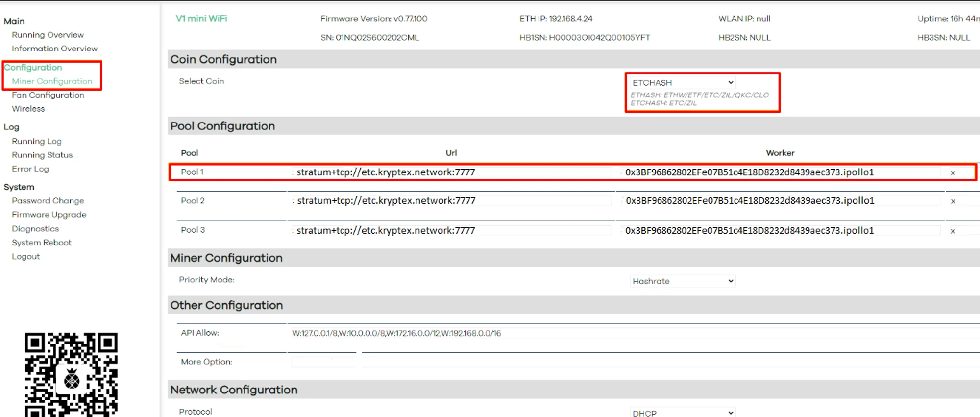Log out using Logout link

coord(26,257)
